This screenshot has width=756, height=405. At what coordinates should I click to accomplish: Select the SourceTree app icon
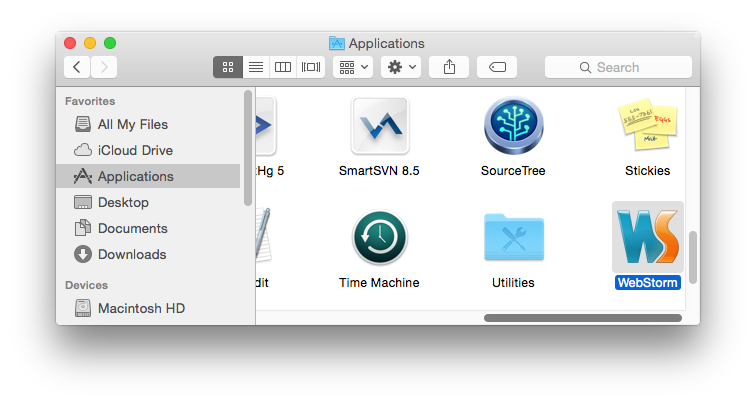[x=513, y=126]
